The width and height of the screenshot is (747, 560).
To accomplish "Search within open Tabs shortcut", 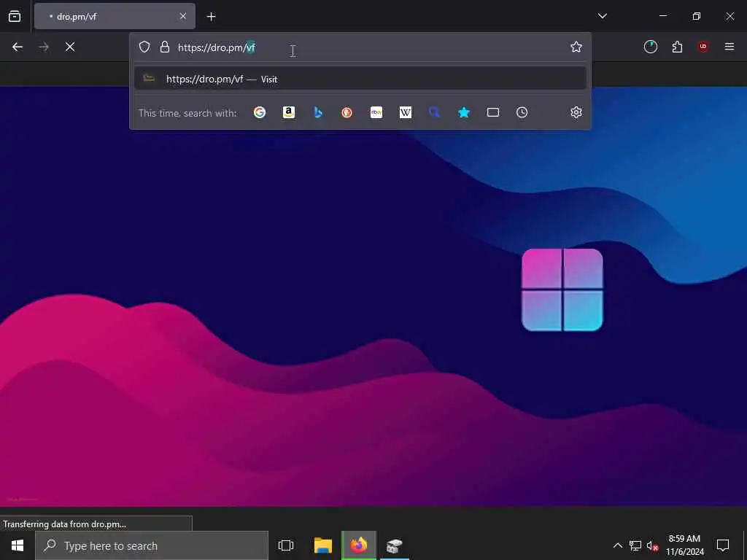I will [x=493, y=112].
